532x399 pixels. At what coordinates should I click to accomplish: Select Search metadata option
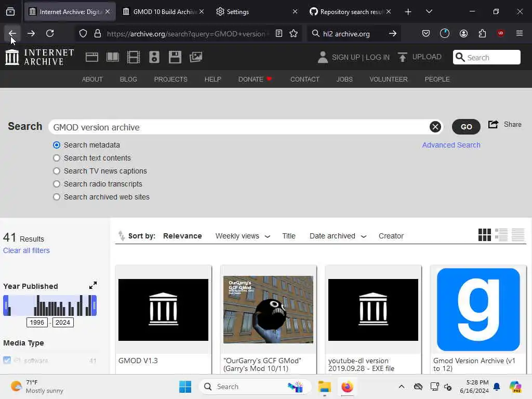(57, 145)
